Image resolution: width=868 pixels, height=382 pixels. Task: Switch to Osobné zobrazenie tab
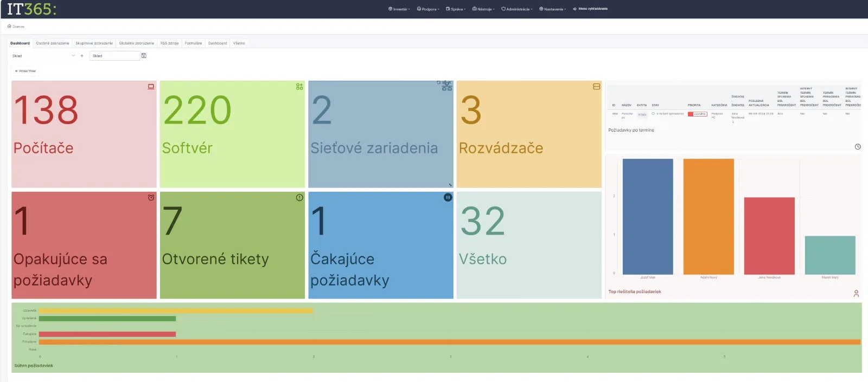53,43
